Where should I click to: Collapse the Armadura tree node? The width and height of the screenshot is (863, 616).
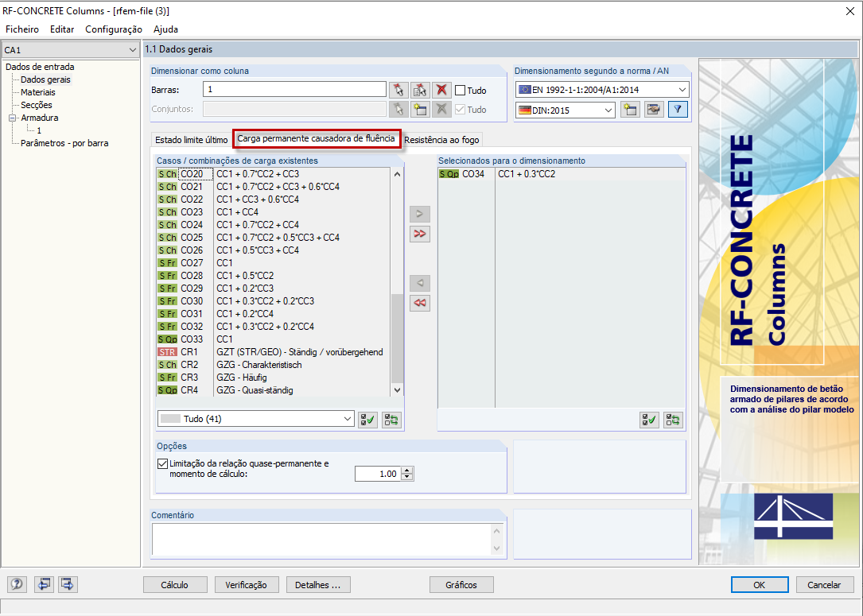(x=12, y=118)
